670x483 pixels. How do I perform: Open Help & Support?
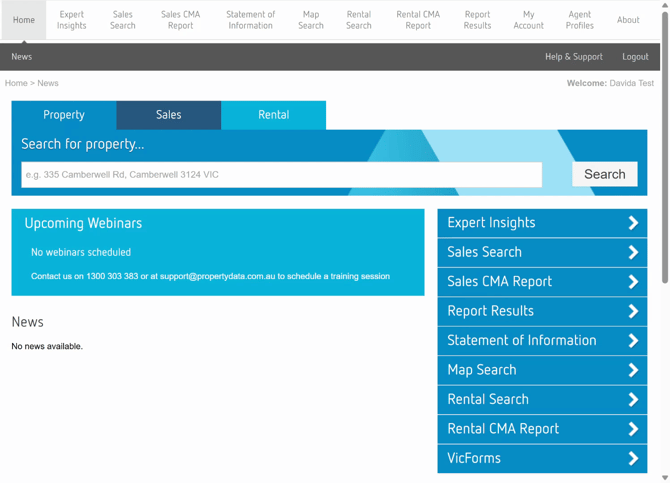click(573, 57)
